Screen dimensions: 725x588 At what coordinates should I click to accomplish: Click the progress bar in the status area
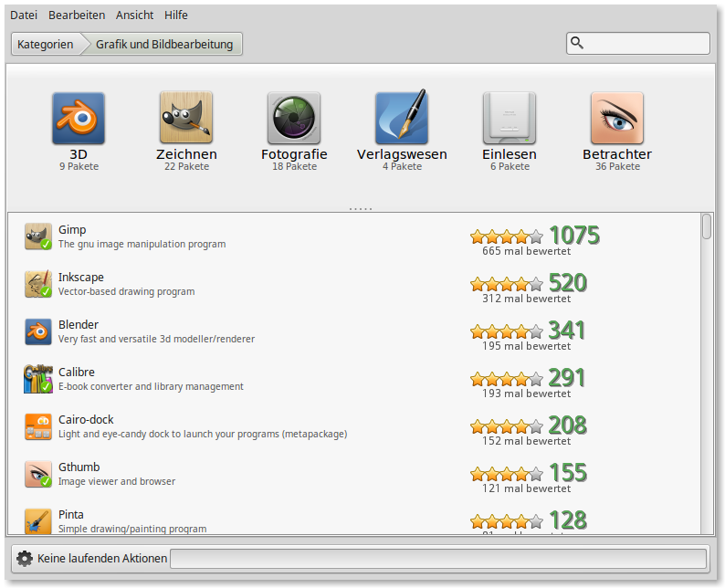(x=438, y=559)
